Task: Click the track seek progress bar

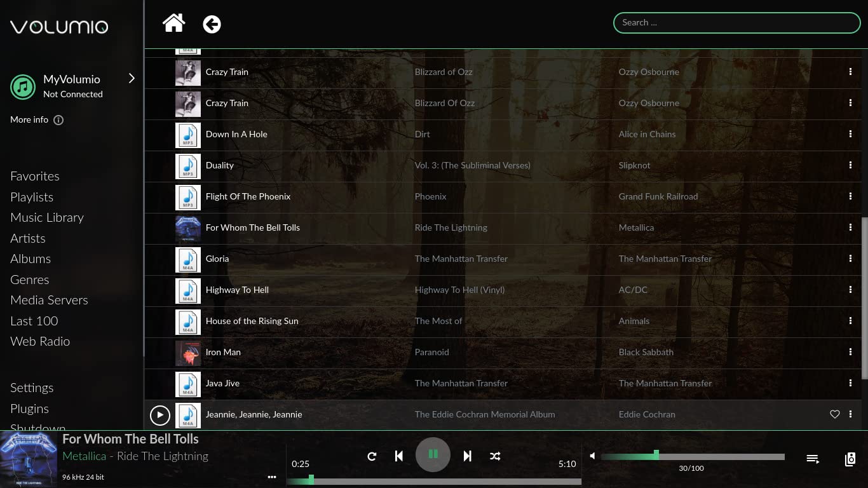Action: [x=434, y=482]
